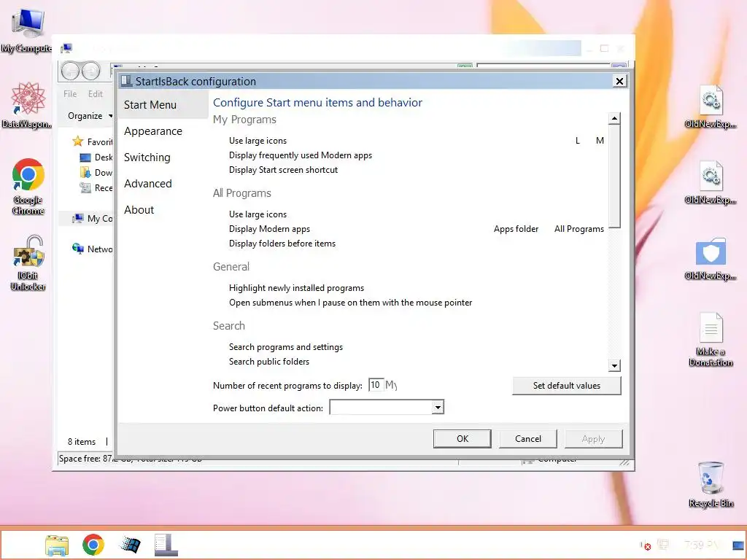This screenshot has height=560, width=747.
Task: Open the Advanced tab
Action: (147, 183)
